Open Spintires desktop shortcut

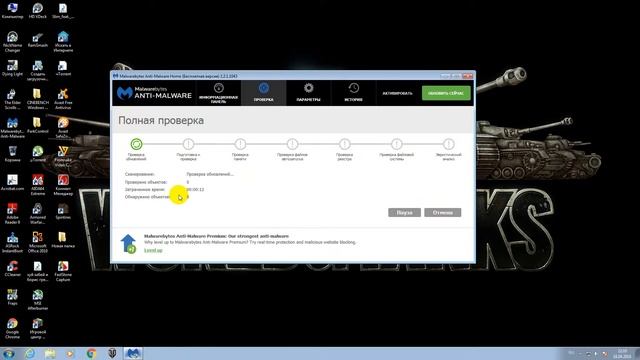pos(63,211)
